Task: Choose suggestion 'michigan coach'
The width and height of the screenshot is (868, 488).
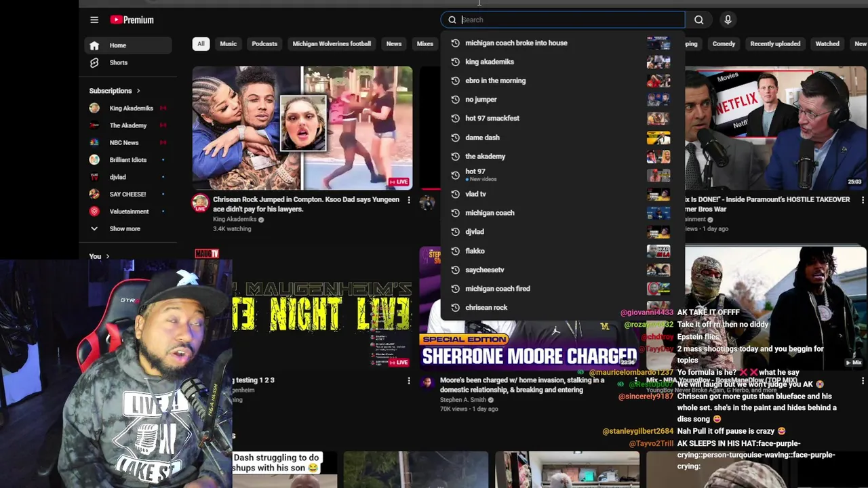Action: click(x=562, y=213)
